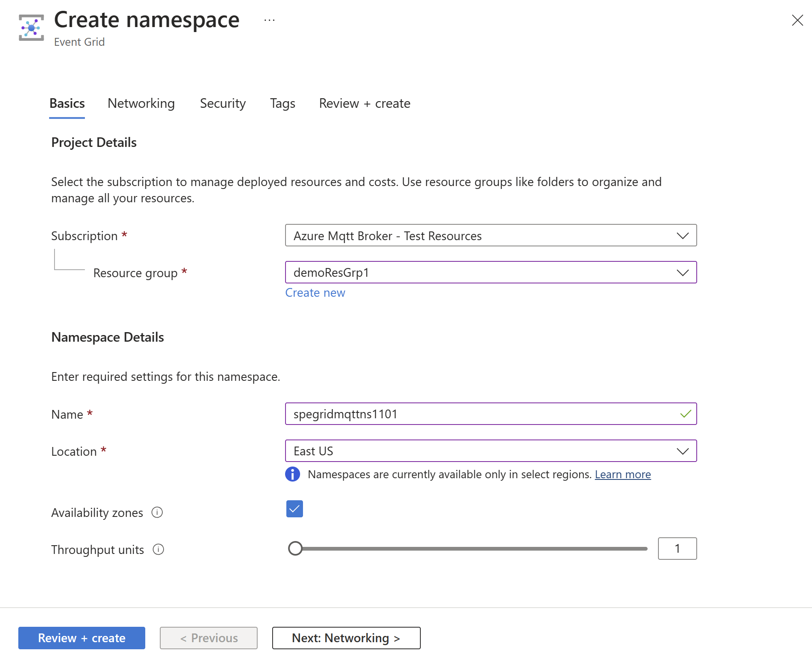Viewport: 812px width, 658px height.
Task: Click the Create new resource group link
Action: (315, 291)
